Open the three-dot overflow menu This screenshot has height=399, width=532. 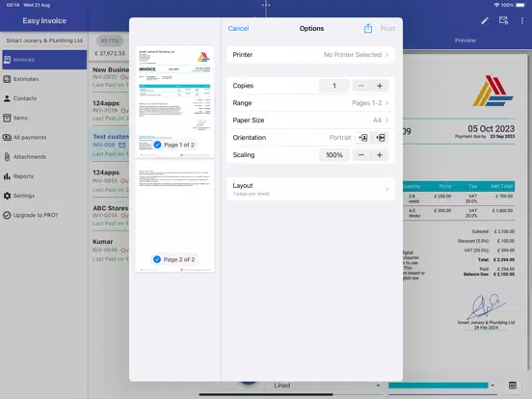click(521, 21)
